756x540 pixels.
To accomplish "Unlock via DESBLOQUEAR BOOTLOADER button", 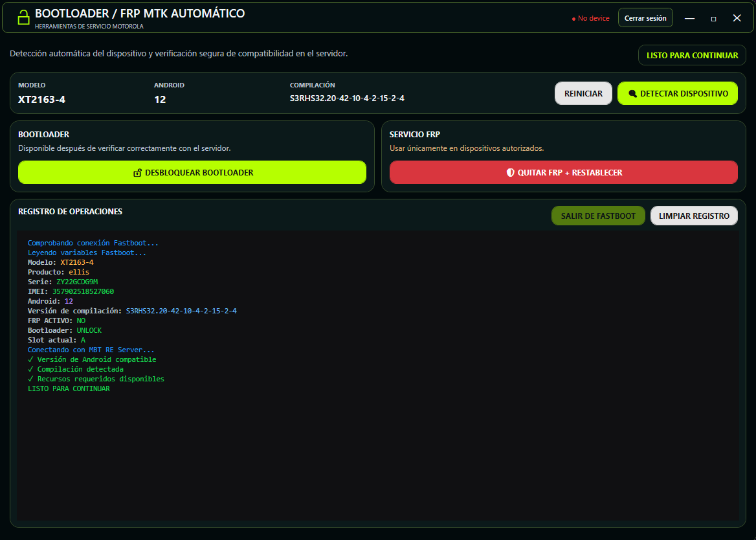I will [192, 173].
